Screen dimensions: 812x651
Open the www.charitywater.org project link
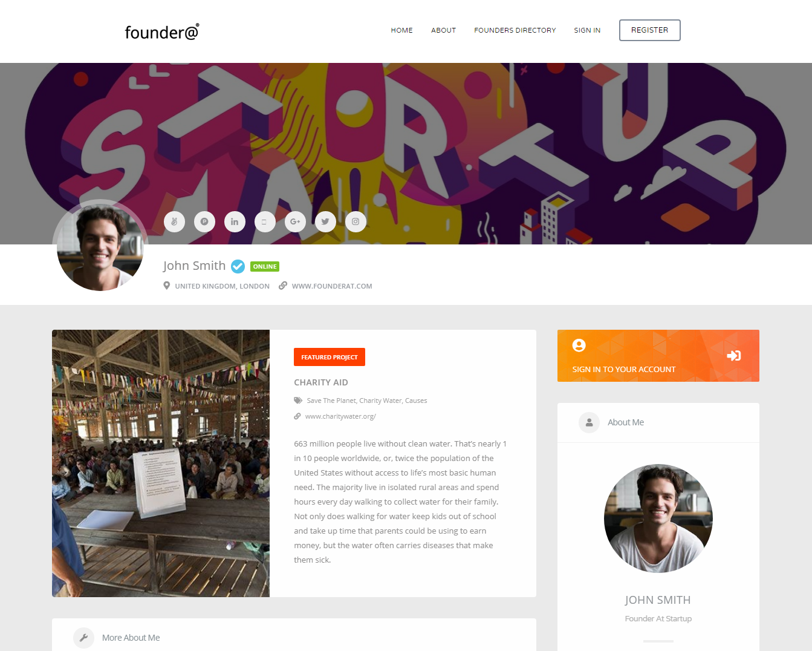(x=340, y=416)
